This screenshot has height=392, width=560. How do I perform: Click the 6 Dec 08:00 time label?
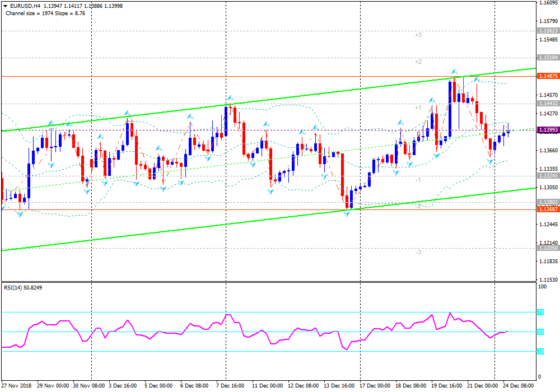click(x=194, y=386)
